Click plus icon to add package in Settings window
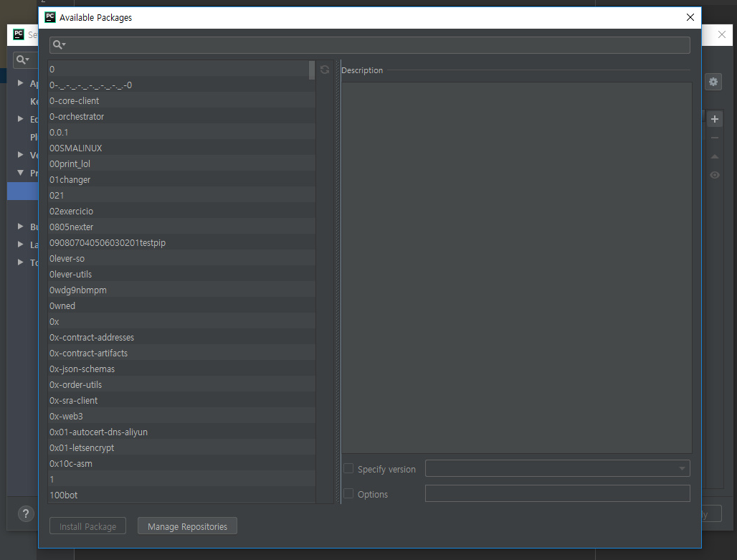Viewport: 737px width, 560px height. tap(715, 119)
